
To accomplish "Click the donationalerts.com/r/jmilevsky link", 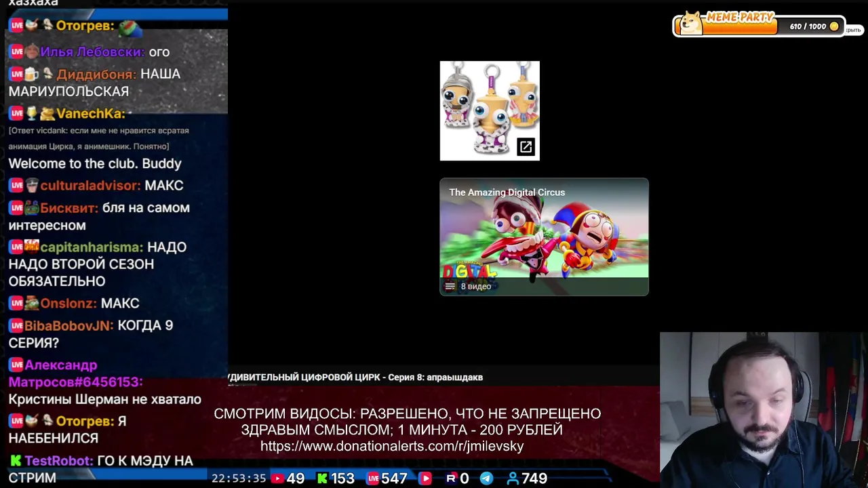I will click(x=392, y=446).
